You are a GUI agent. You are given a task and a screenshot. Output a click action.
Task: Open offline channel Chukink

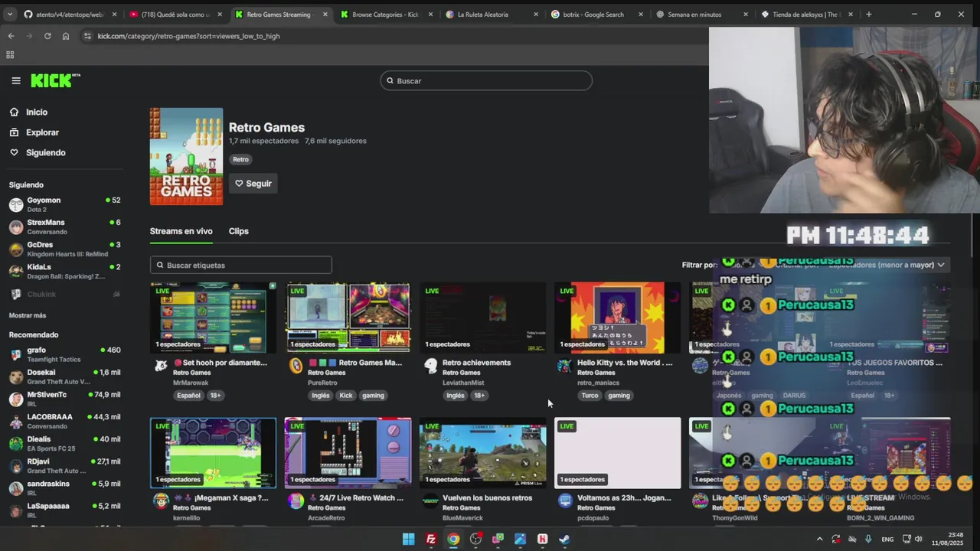64,294
